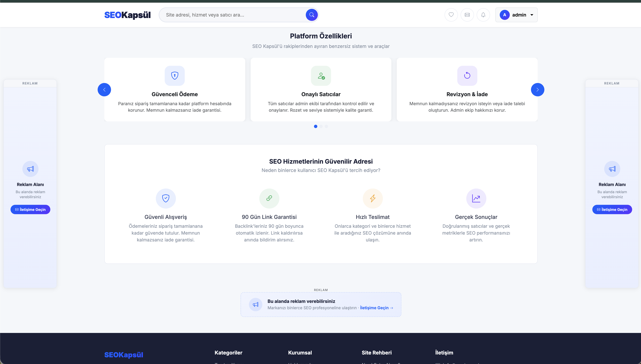
Task: Select the first carousel pagination dot
Action: (x=315, y=126)
